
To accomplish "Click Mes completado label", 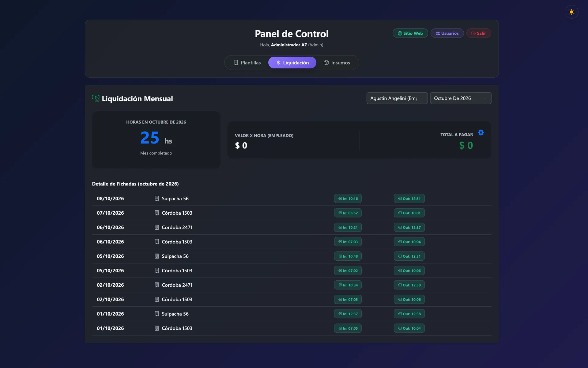I will pos(156,153).
